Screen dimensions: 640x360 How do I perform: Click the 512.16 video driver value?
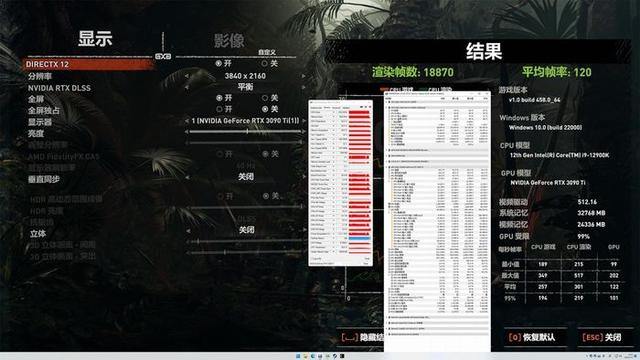click(587, 202)
